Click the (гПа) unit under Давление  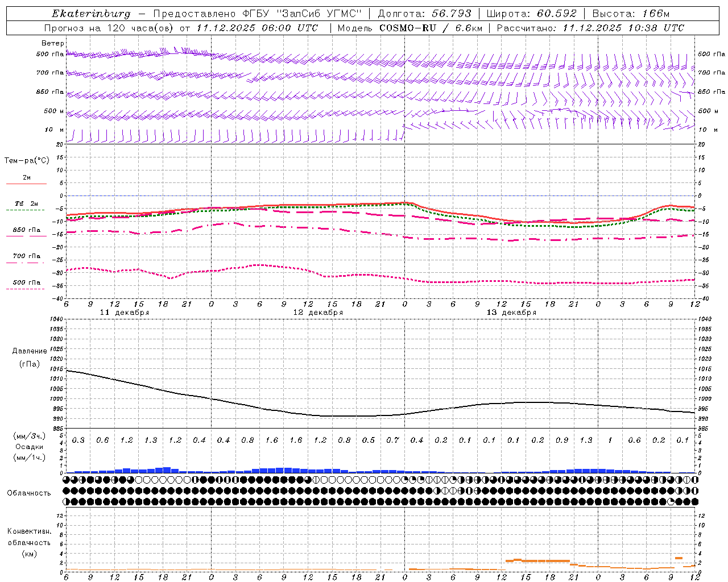click(x=29, y=364)
